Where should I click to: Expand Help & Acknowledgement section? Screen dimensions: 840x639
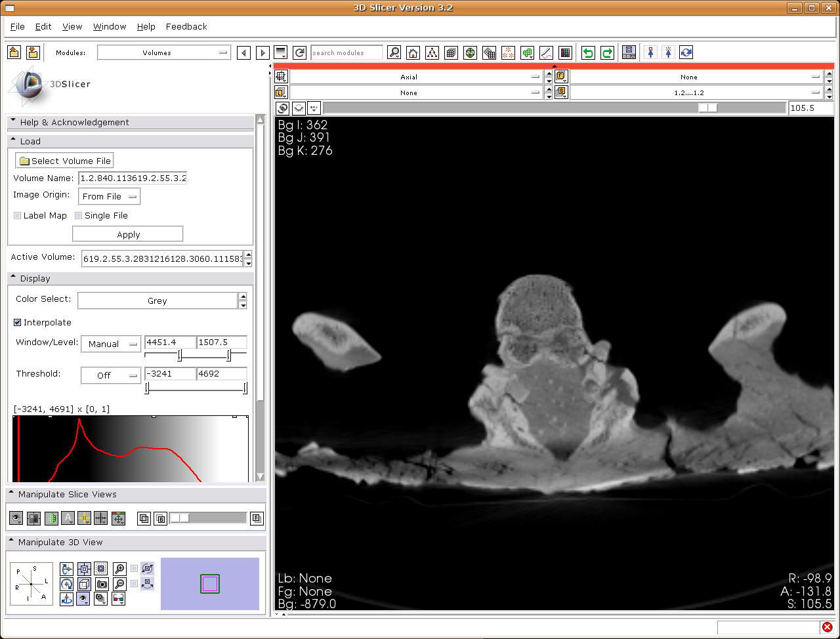130,122
